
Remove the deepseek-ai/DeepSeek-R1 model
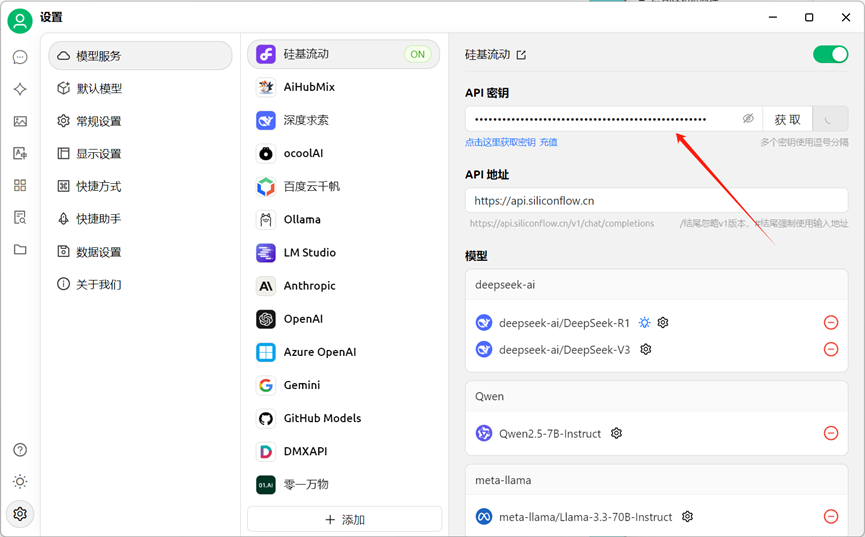pyautogui.click(x=831, y=322)
